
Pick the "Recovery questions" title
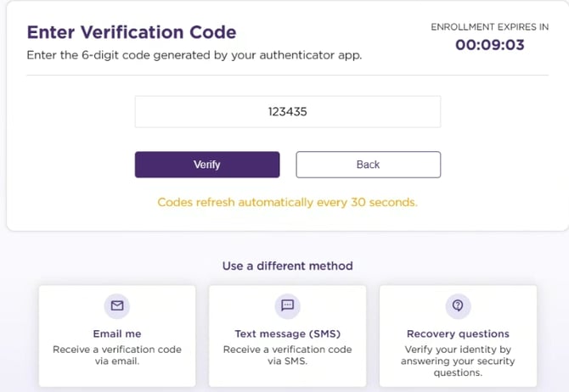[x=458, y=333]
